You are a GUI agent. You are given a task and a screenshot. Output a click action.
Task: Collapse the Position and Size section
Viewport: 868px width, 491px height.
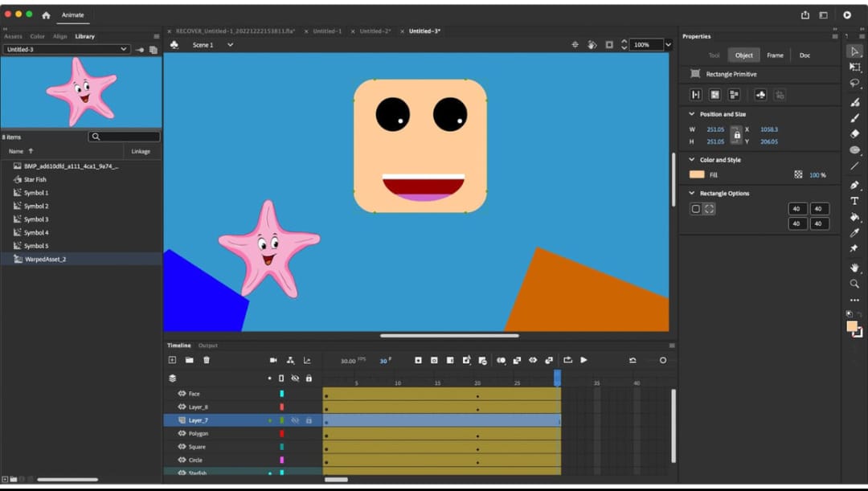(691, 114)
